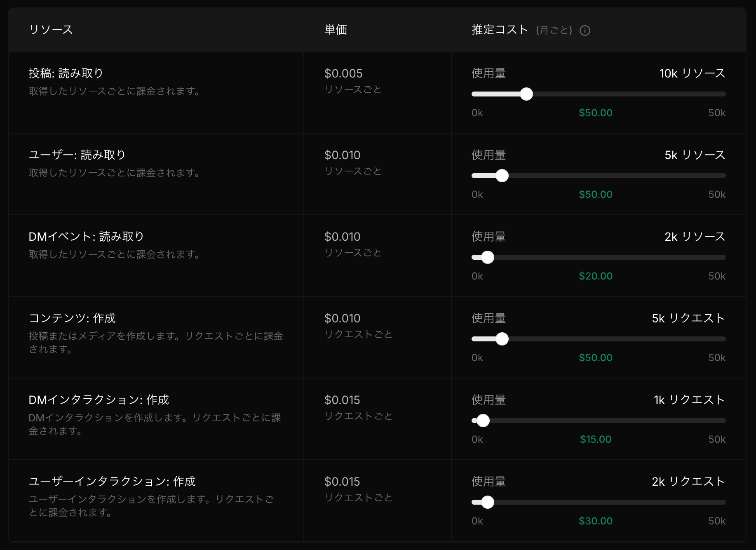Click the コンテンツ: 作成 usage slider handle

pos(502,339)
